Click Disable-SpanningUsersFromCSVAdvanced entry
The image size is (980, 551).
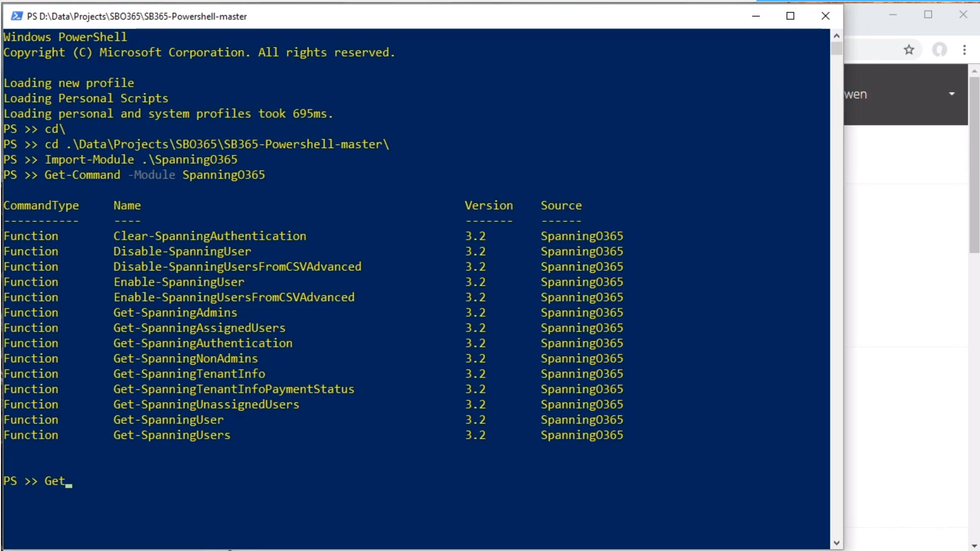(237, 267)
